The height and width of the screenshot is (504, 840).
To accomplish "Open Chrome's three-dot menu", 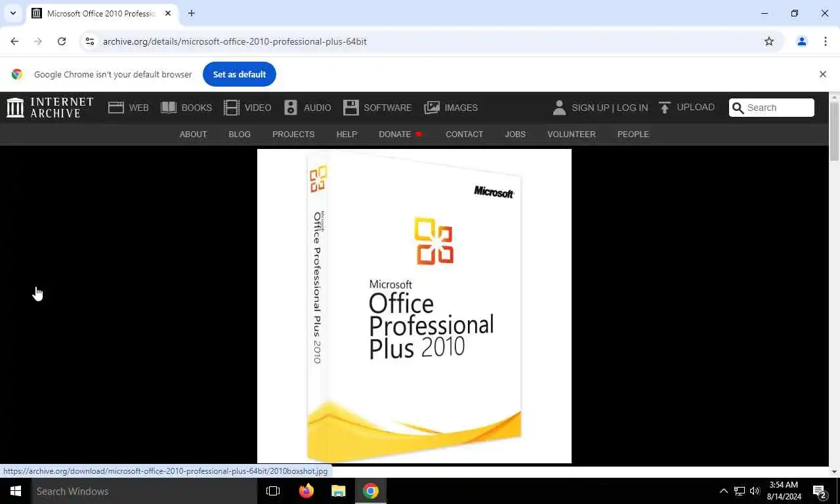I will pos(825,41).
